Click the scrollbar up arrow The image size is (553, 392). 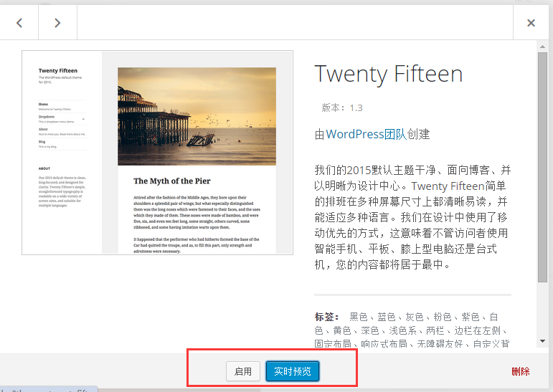(542, 47)
